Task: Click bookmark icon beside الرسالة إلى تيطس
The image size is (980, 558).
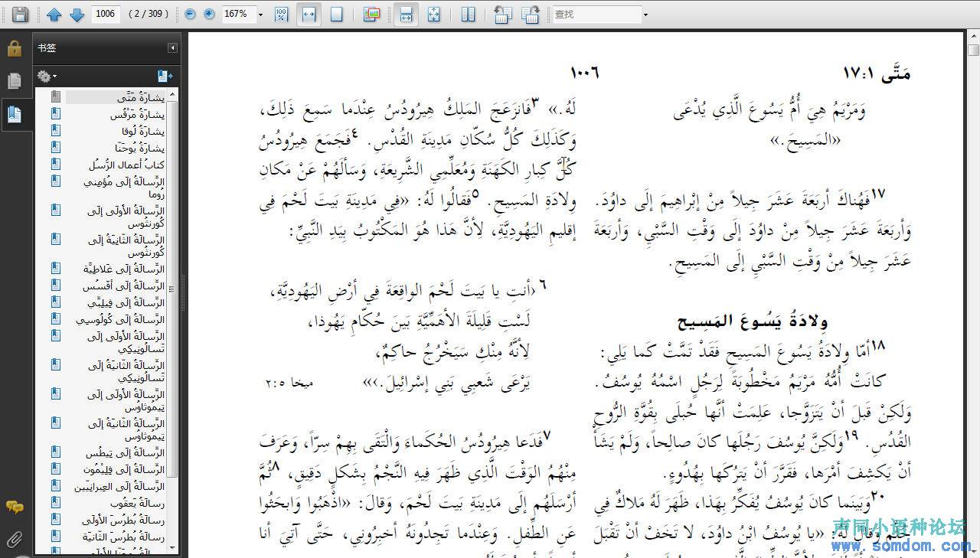Action: (56, 452)
